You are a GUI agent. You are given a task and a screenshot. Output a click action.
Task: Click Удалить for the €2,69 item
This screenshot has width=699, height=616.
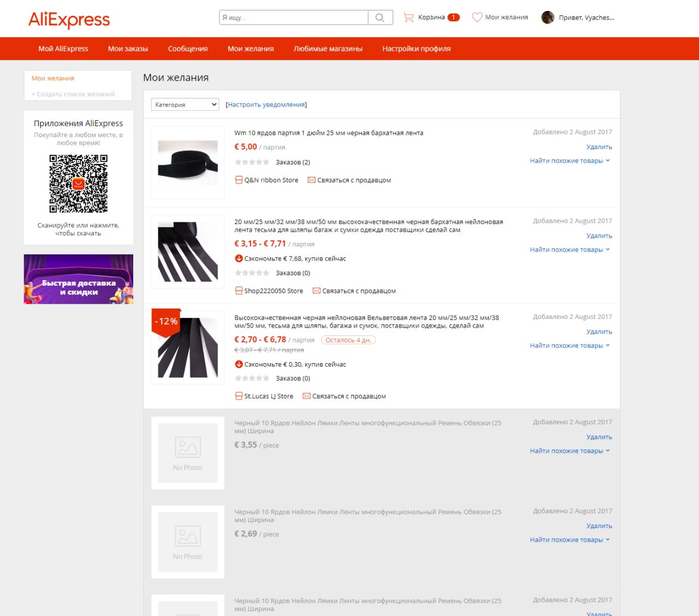point(599,526)
